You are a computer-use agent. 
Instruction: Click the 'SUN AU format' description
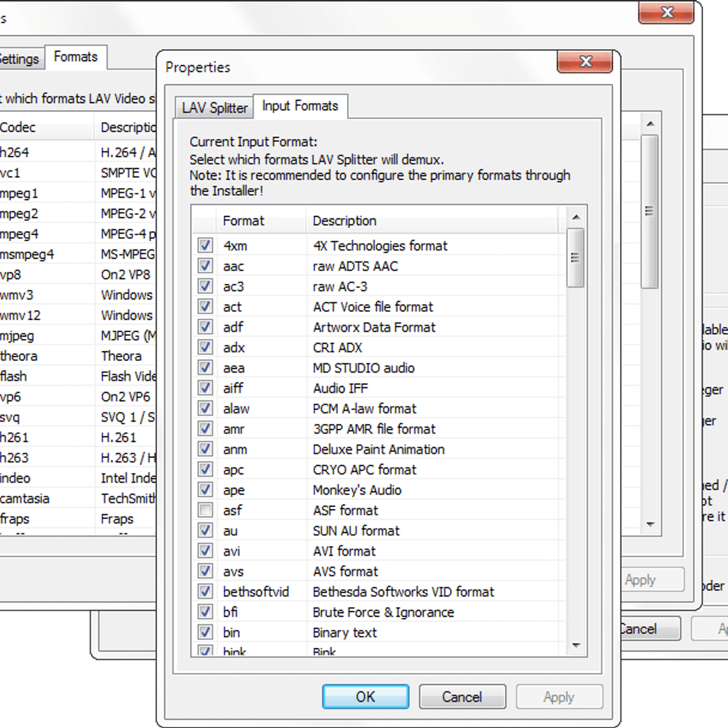tap(357, 531)
